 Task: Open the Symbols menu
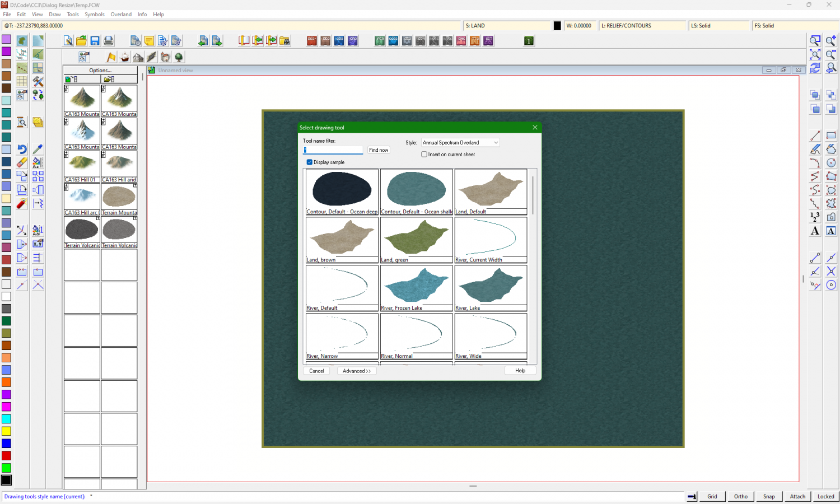(95, 15)
